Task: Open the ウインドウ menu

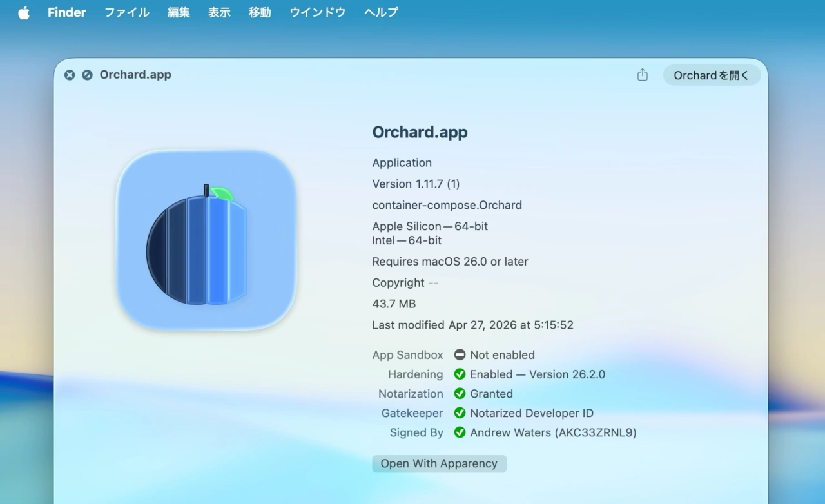Action: 317,12
